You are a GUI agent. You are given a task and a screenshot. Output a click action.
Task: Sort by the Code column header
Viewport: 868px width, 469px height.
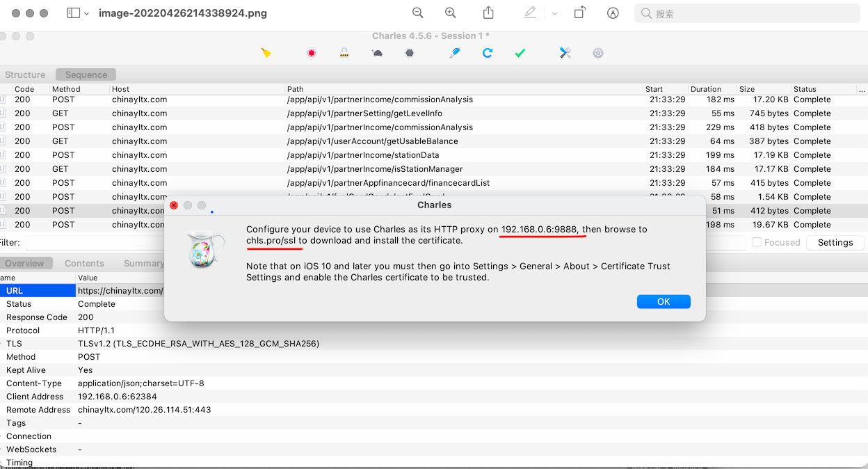pyautogui.click(x=24, y=89)
